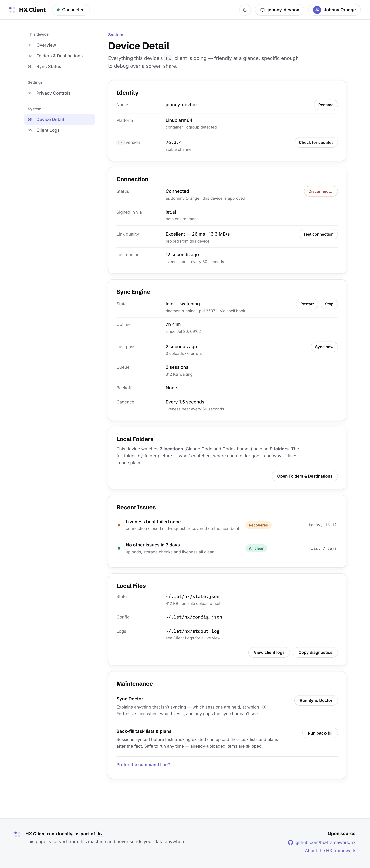
Task: Open the johnny-devbox device selector
Action: click(x=279, y=10)
